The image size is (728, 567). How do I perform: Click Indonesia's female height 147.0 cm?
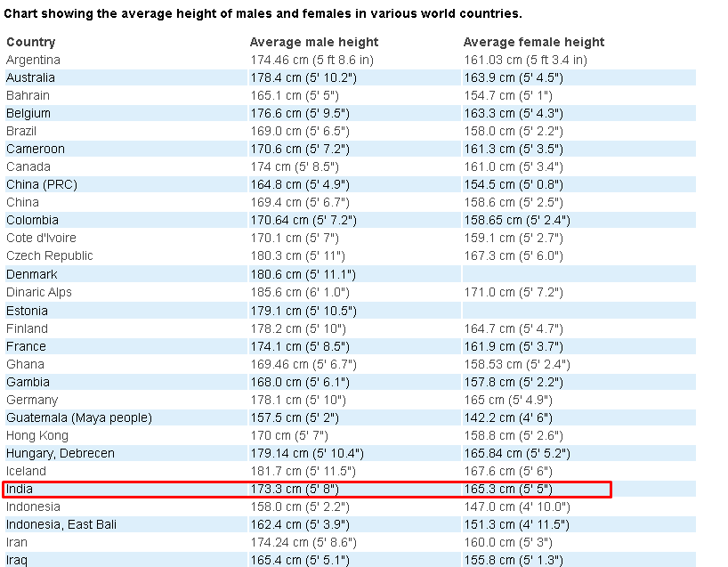pos(517,506)
